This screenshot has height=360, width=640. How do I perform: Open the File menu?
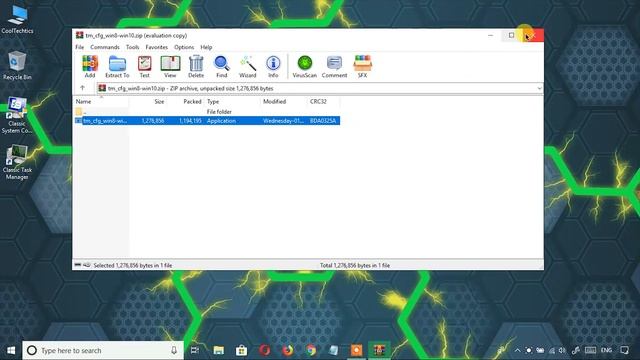(80, 47)
